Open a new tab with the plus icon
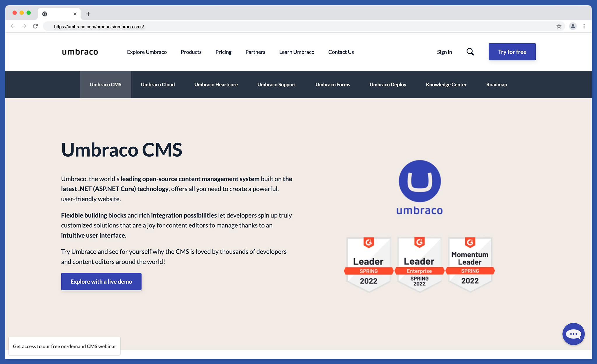 88,14
